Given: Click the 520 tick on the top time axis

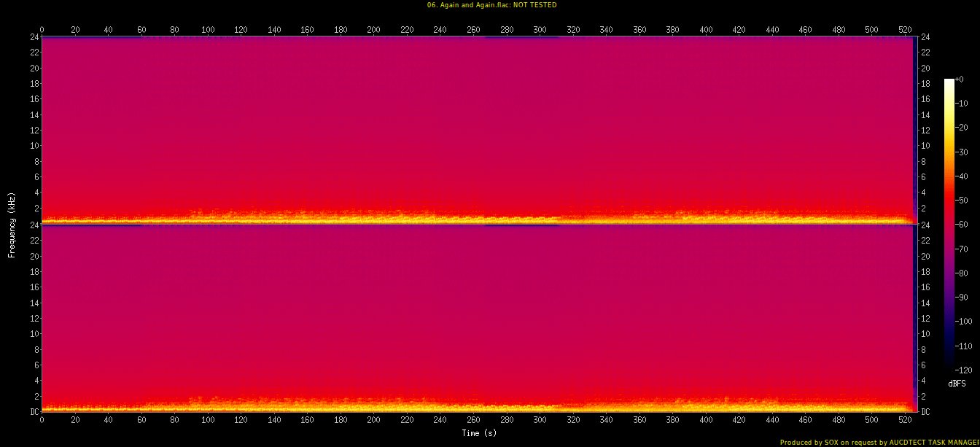Looking at the screenshot, I should [x=905, y=30].
